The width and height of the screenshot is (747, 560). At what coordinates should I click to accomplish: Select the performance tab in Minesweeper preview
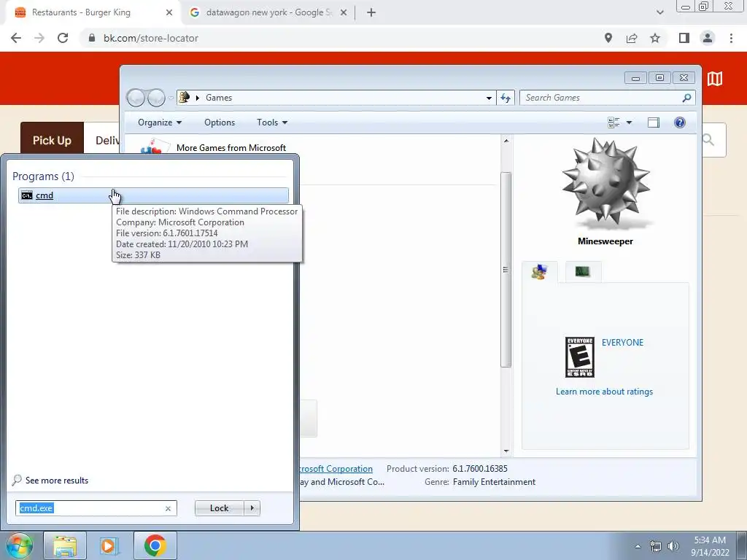point(583,272)
